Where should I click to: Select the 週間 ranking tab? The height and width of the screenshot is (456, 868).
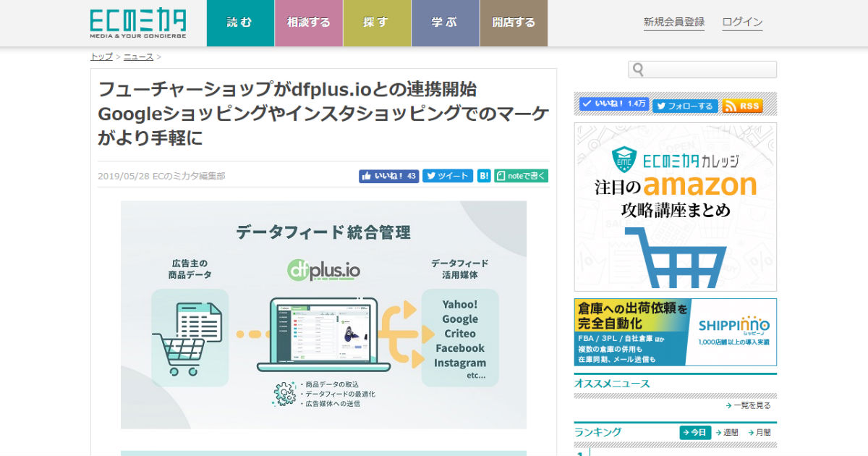pos(727,432)
